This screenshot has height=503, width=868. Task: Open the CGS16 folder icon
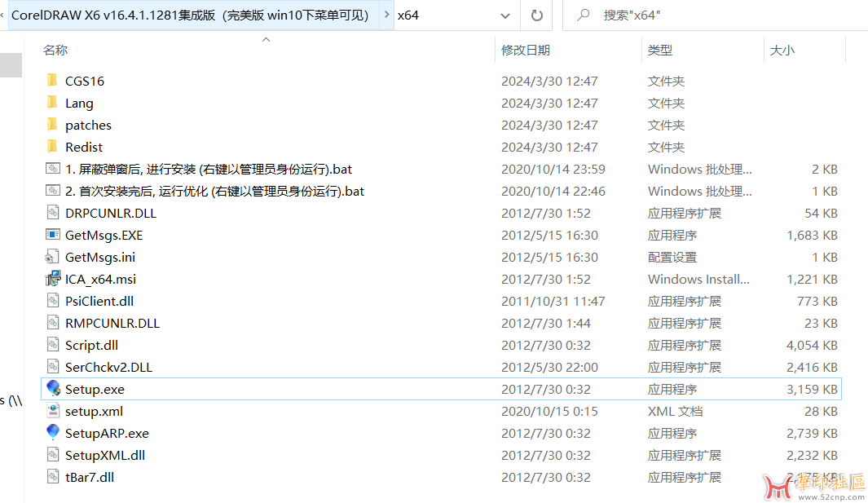[x=52, y=81]
